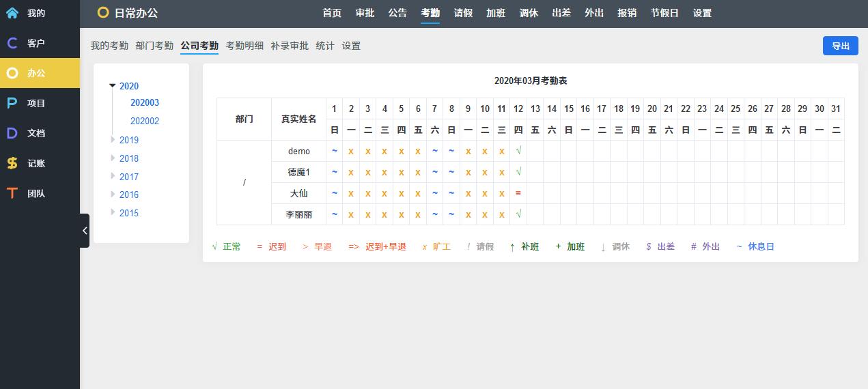Image resolution: width=868 pixels, height=389 pixels.
Task: Open the 文档 sidebar icon
Action: [x=12, y=133]
